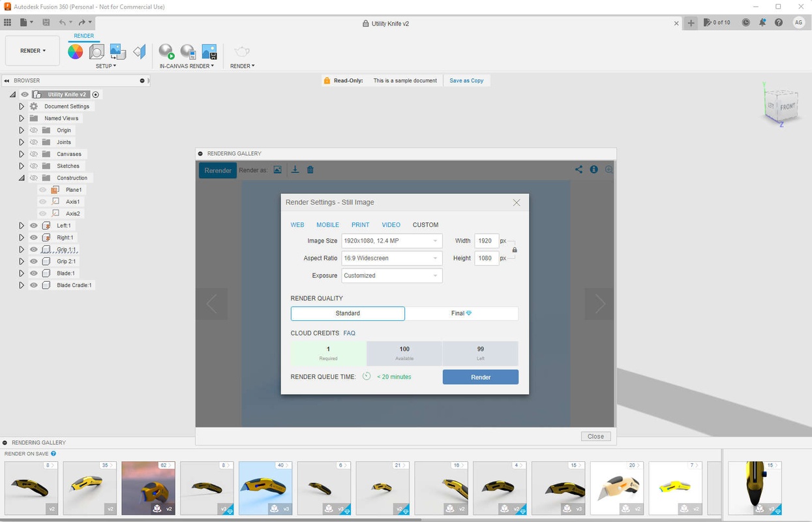Click the Render teapot icon
The image size is (812, 522).
coord(242,52)
